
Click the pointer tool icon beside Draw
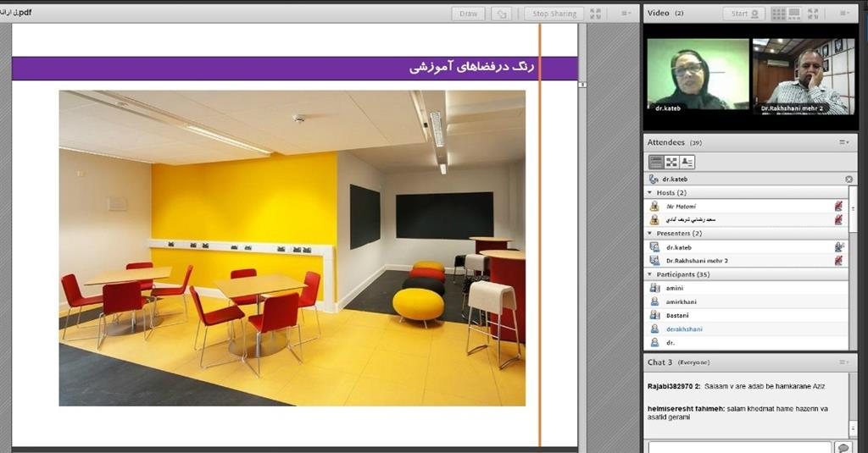coord(501,14)
